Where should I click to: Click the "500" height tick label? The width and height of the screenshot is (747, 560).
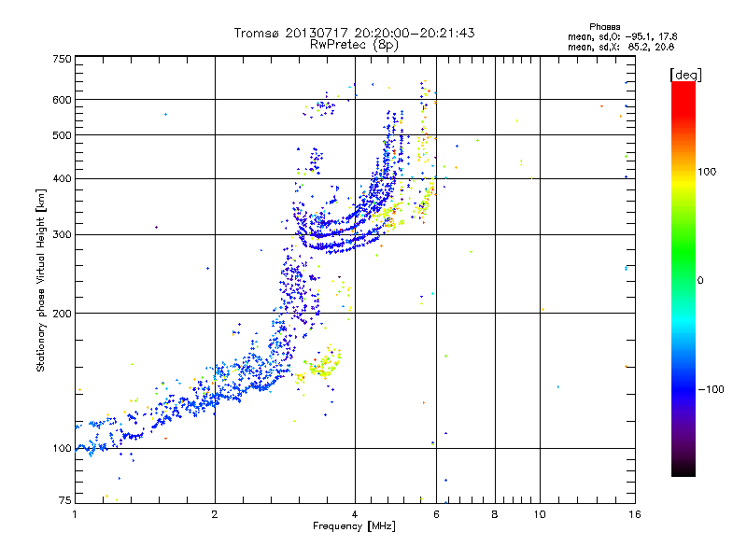62,135
